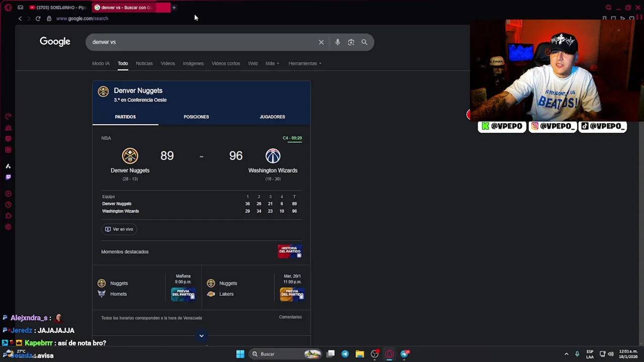The image size is (644, 362).
Task: Open the Web results tab
Action: pos(253,63)
